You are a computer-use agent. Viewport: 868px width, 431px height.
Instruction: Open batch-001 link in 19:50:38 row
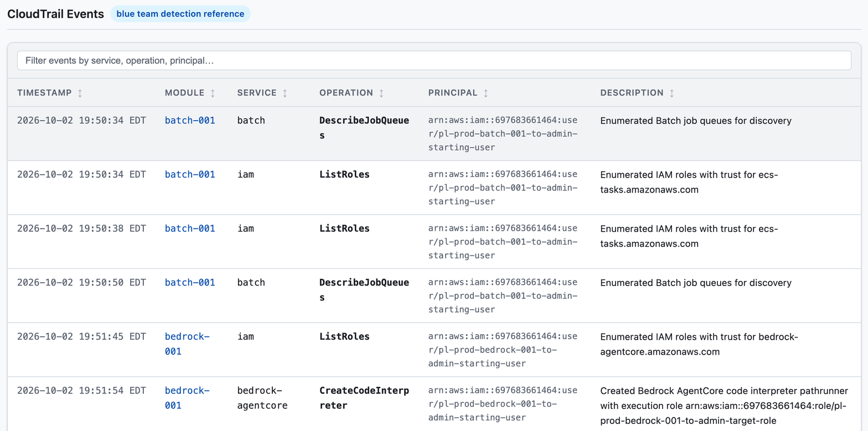190,229
